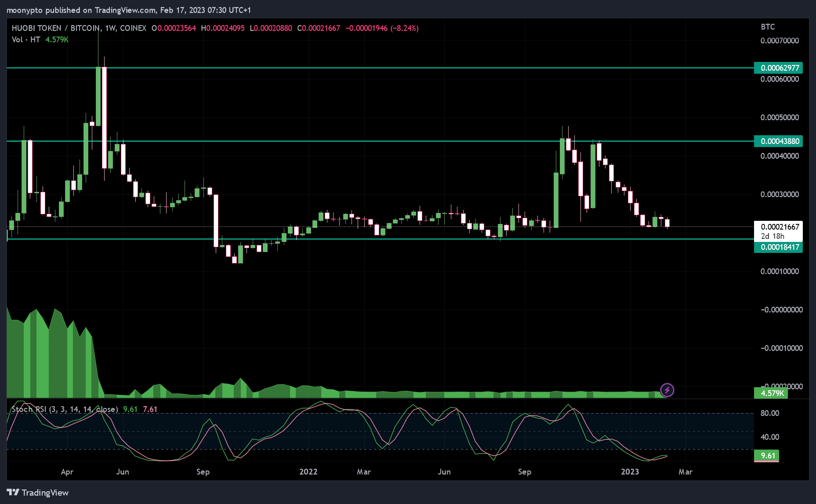The height and width of the screenshot is (504, 816).
Task: Click the open price value O0.00023564
Action: 174,28
